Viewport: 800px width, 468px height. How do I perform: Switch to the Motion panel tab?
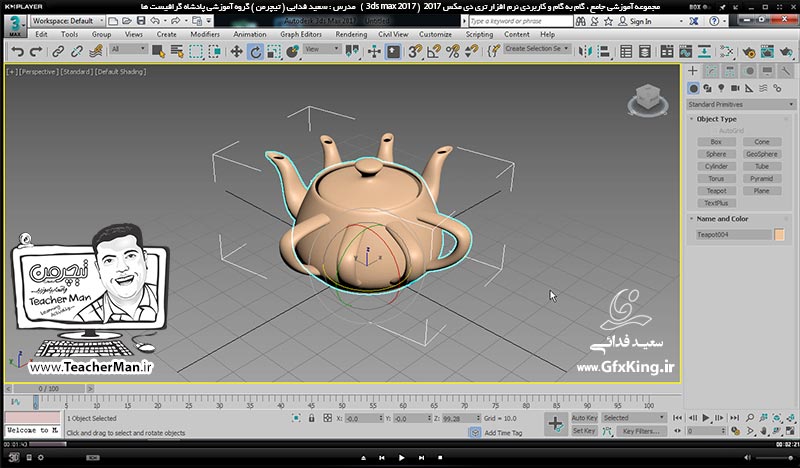pos(749,71)
